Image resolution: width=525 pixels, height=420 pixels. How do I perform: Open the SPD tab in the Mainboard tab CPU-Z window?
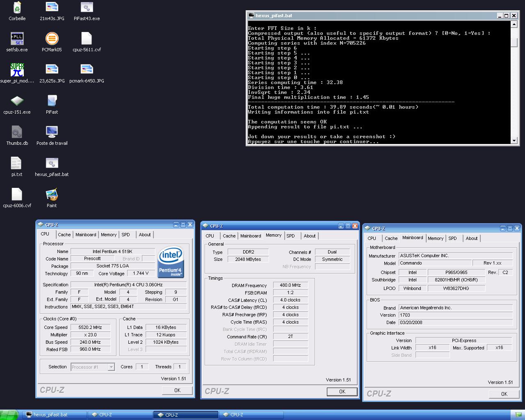(453, 239)
